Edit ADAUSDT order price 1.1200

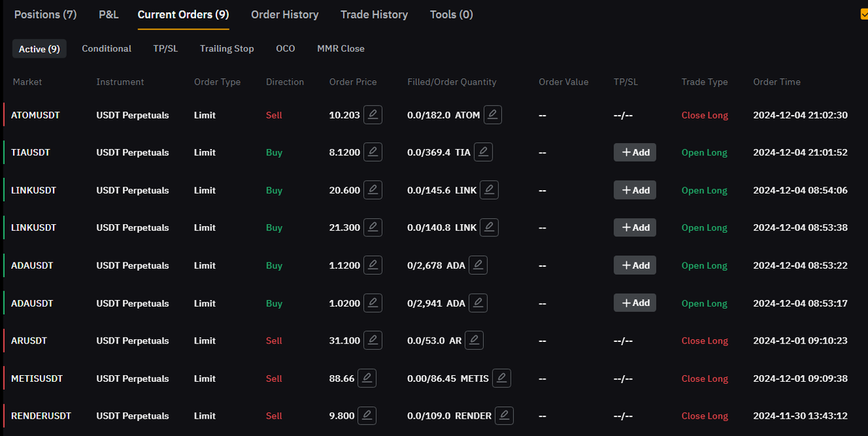373,265
